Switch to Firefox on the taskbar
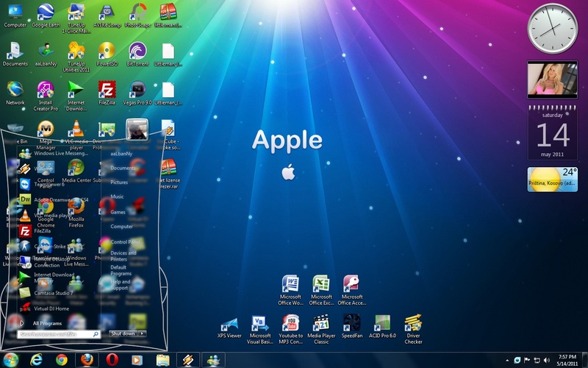 (87, 360)
